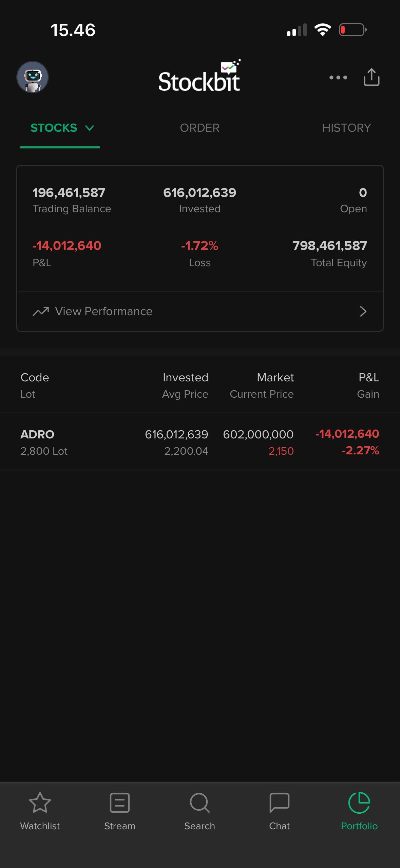Tap the Stockbit logo

pos(199,77)
